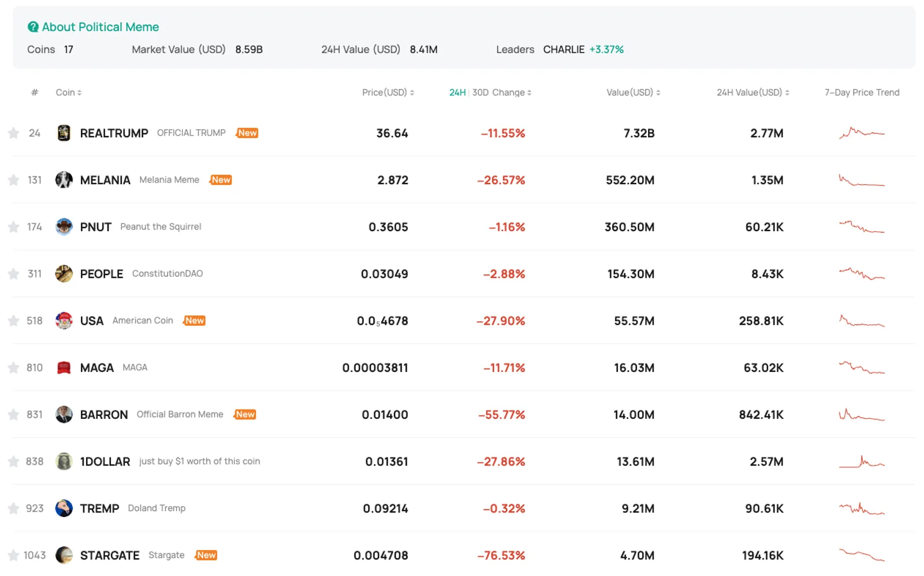The image size is (924, 576).
Task: Click the STARGATE 24H change -76.53%
Action: [501, 555]
